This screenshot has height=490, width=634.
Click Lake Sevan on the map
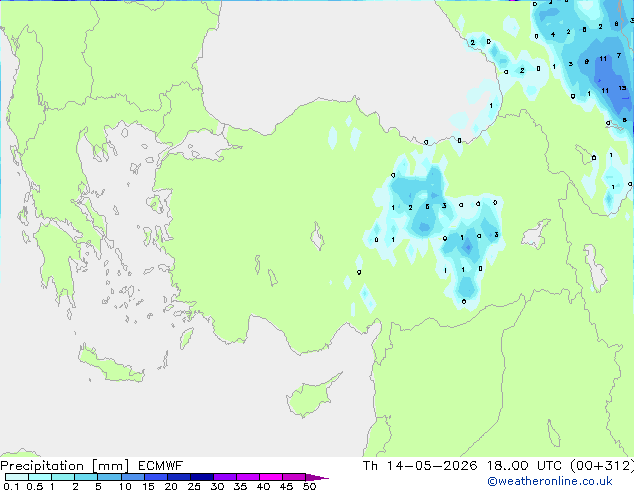(x=586, y=154)
